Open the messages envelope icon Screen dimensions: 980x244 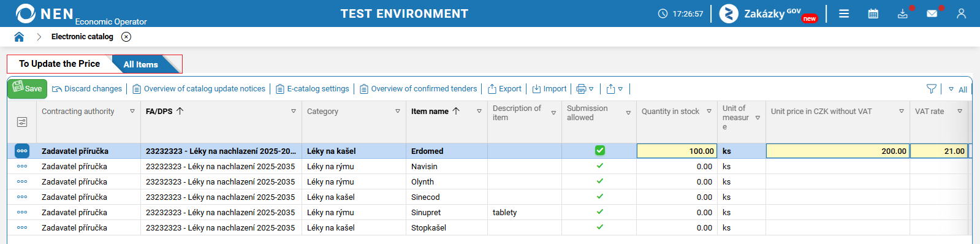pyautogui.click(x=932, y=13)
